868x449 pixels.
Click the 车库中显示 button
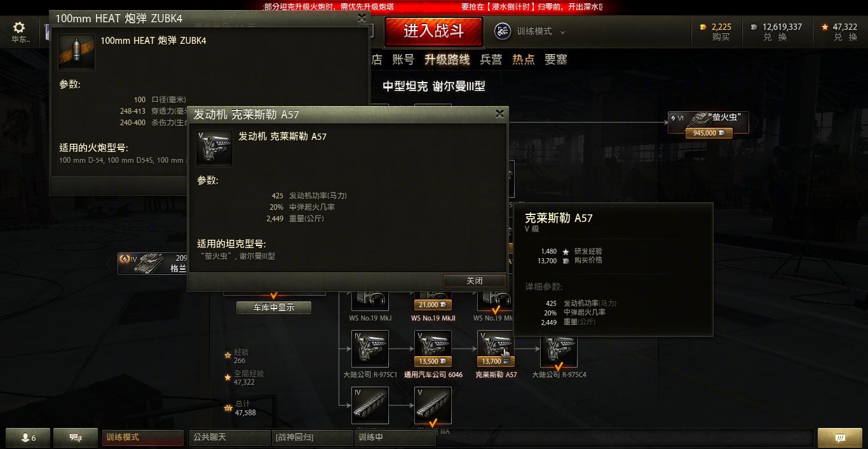(x=274, y=307)
